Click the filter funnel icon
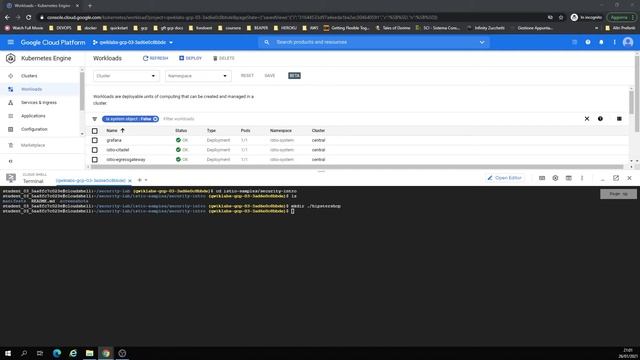Viewport: 640px width, 360px height. tap(95, 119)
